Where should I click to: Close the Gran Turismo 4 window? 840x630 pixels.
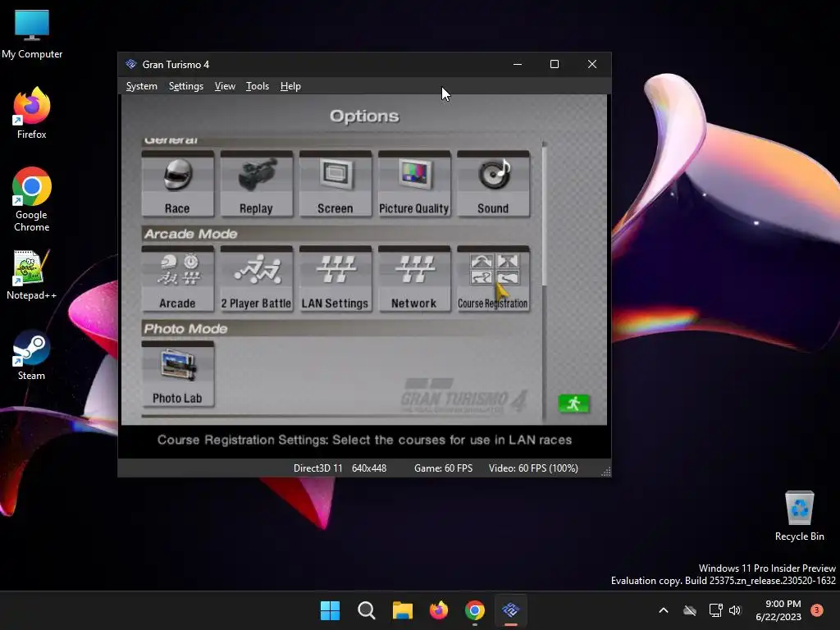pyautogui.click(x=592, y=64)
